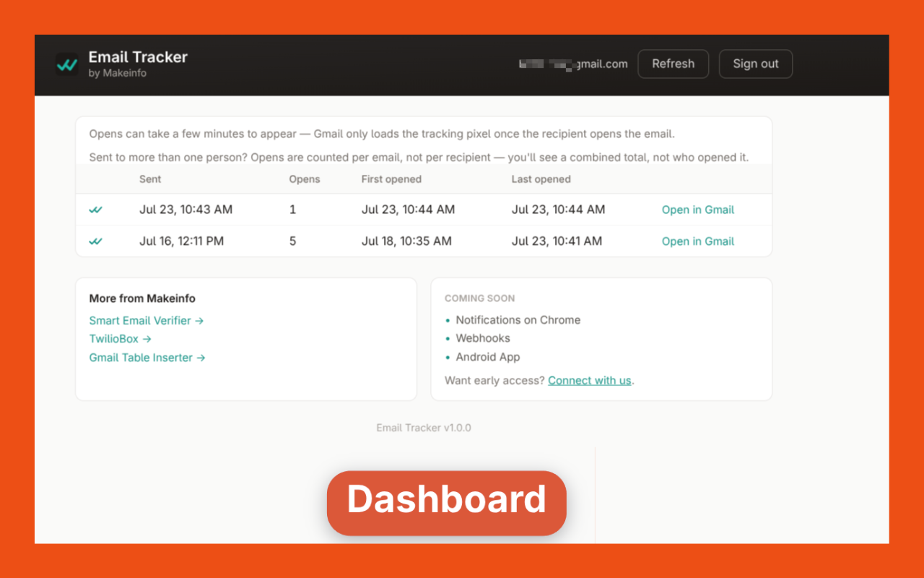Image resolution: width=924 pixels, height=578 pixels.
Task: Click double-check icon for Jul 16 12:11 PM row
Action: [x=95, y=241]
